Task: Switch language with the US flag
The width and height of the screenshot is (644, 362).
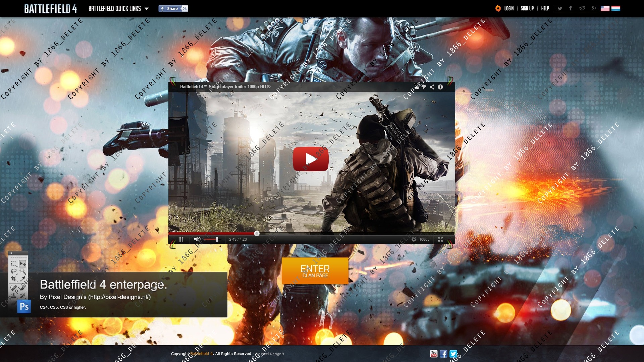Action: 605,8
